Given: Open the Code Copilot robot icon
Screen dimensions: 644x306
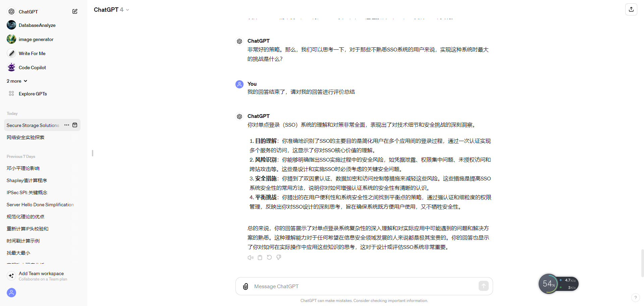Looking at the screenshot, I should (11, 67).
